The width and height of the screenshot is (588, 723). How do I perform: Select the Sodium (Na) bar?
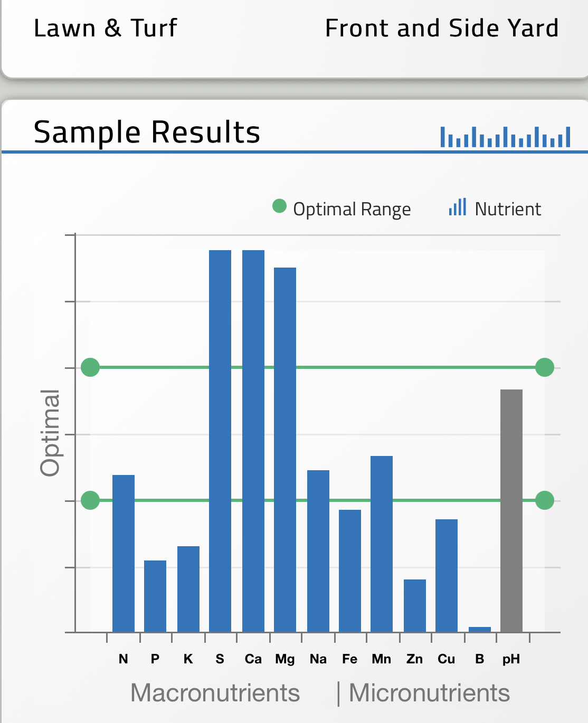[x=318, y=551]
